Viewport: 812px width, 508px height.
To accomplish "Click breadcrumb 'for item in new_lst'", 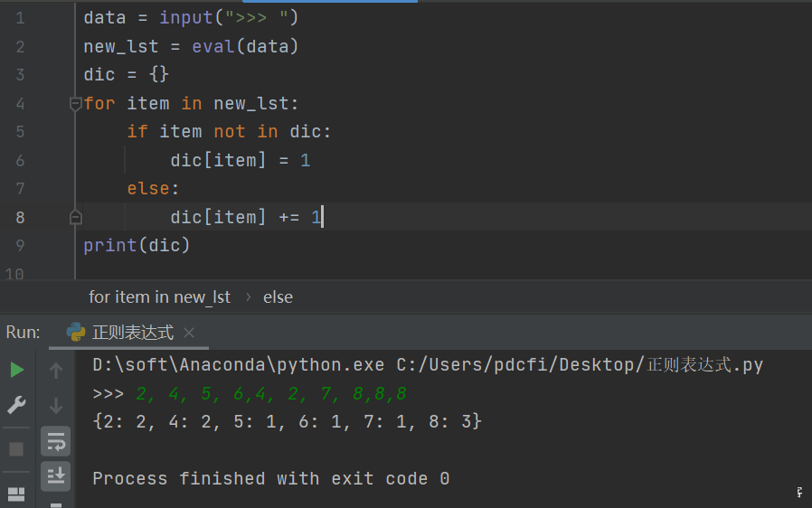I will pos(159,297).
